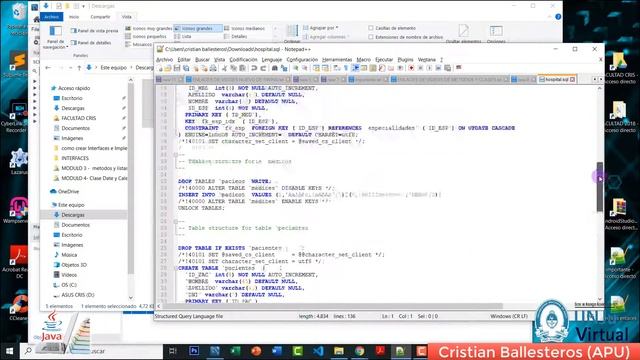Click the Save All icon in Notepad++ toolbar

[186, 68]
